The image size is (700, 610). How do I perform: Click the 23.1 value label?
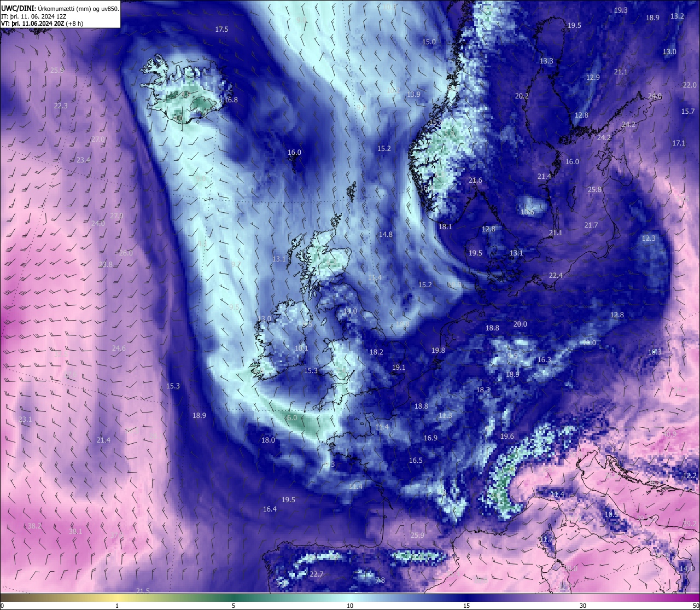pyautogui.click(x=25, y=420)
